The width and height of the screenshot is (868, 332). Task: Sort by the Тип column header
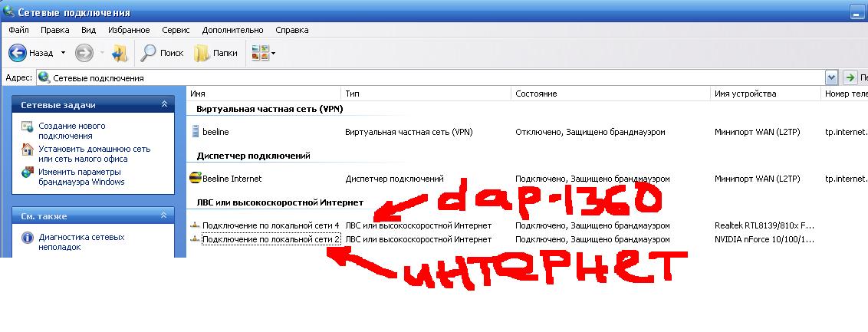tap(426, 94)
